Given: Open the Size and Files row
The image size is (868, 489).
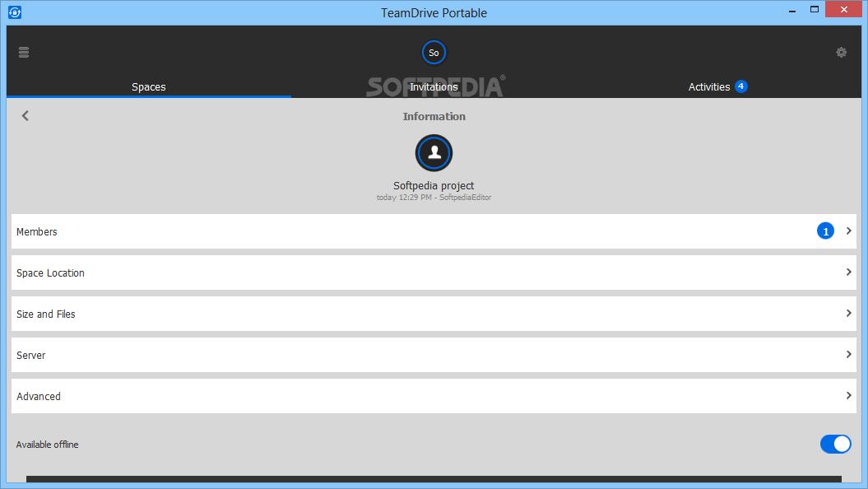Looking at the screenshot, I should click(x=434, y=314).
